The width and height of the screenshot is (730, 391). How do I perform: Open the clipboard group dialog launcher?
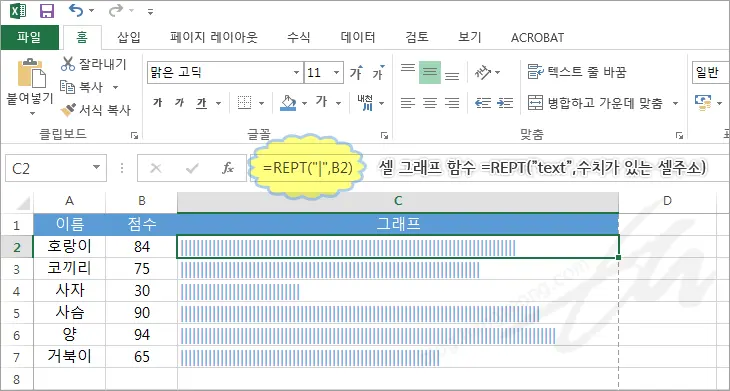pyautogui.click(x=134, y=135)
